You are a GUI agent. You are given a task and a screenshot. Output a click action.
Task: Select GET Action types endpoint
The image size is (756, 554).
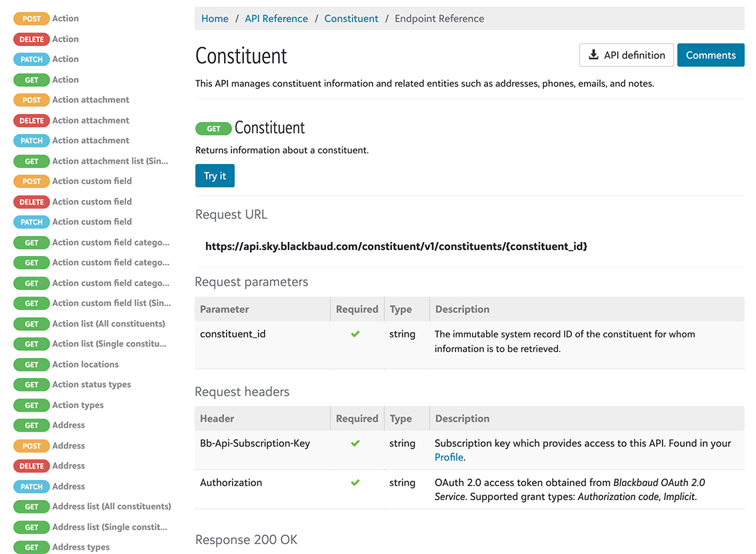(x=78, y=405)
